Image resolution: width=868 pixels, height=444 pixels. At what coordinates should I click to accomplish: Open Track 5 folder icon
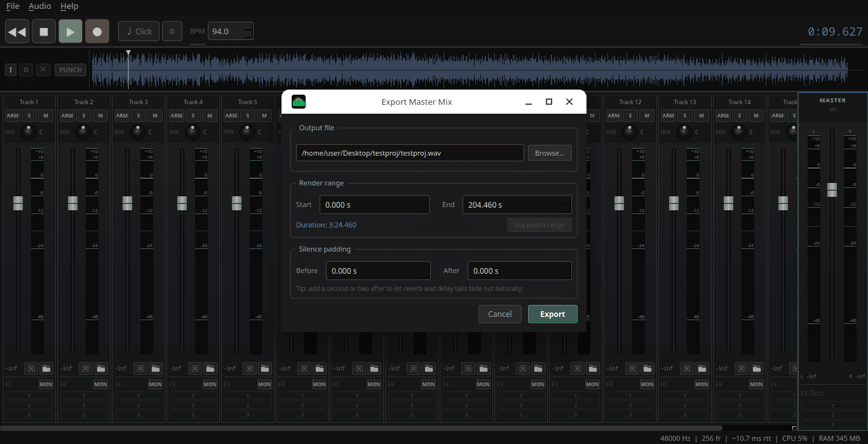click(x=265, y=368)
